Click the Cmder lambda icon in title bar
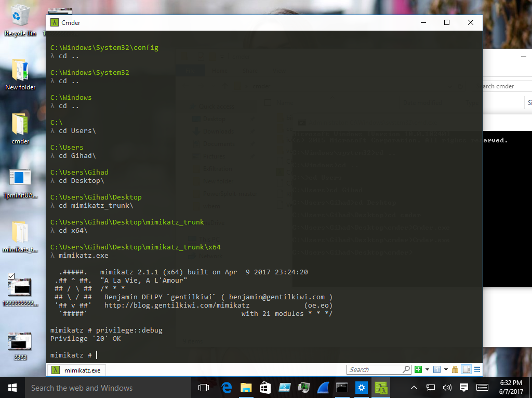The height and width of the screenshot is (398, 532). (54, 23)
